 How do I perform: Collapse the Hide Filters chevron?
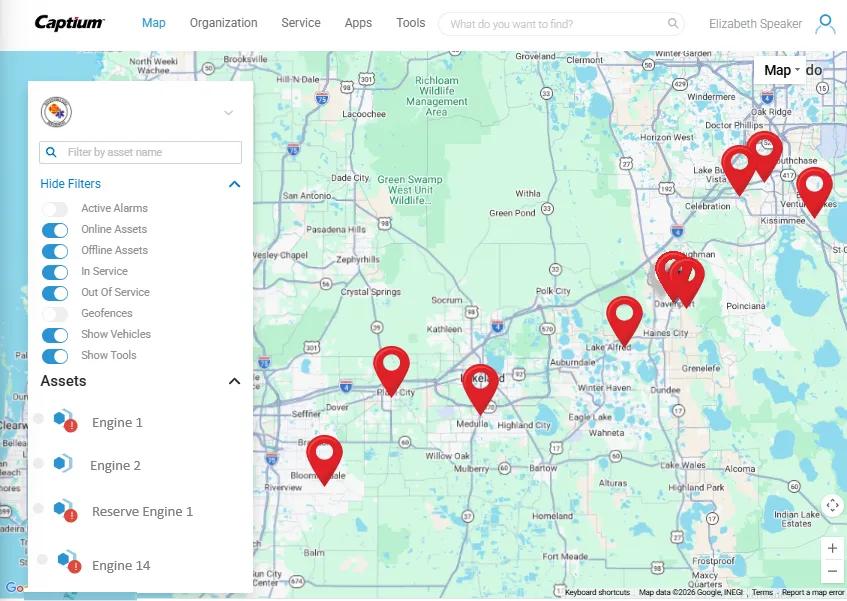pyautogui.click(x=235, y=184)
